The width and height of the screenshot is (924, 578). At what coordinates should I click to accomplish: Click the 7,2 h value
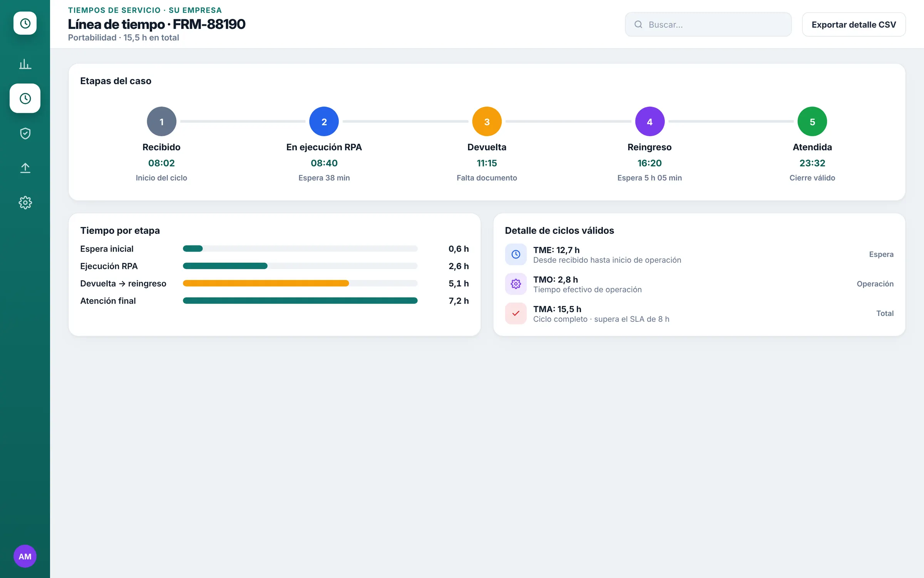click(x=459, y=301)
